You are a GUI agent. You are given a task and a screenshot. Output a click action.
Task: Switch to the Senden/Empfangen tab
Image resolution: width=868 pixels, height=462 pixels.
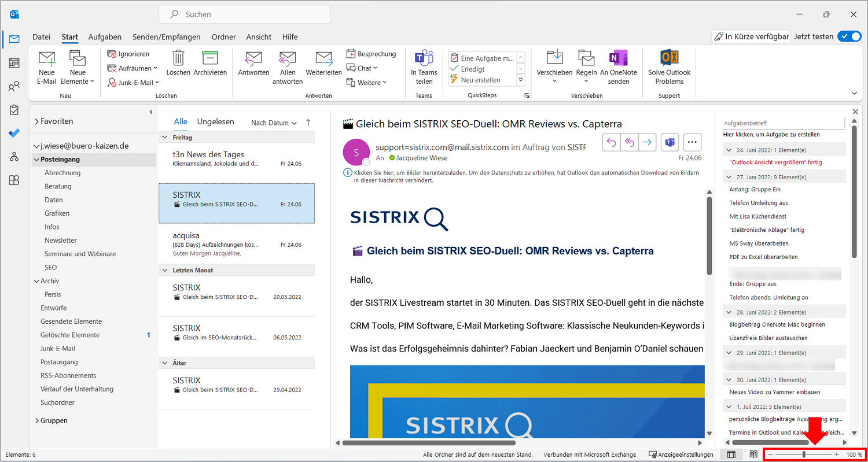(x=167, y=37)
